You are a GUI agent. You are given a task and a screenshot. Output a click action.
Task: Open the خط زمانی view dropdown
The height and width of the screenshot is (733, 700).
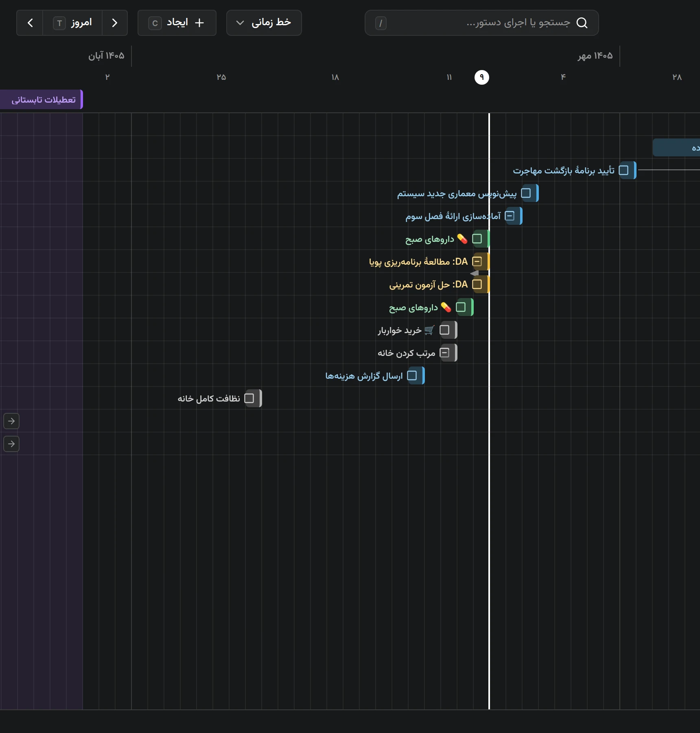(264, 23)
